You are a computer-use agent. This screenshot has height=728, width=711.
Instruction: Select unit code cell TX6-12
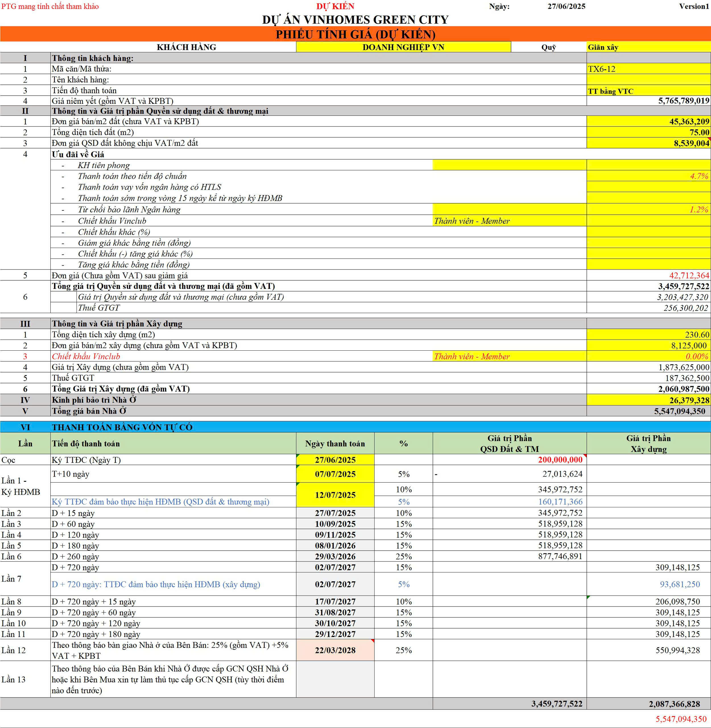point(649,69)
